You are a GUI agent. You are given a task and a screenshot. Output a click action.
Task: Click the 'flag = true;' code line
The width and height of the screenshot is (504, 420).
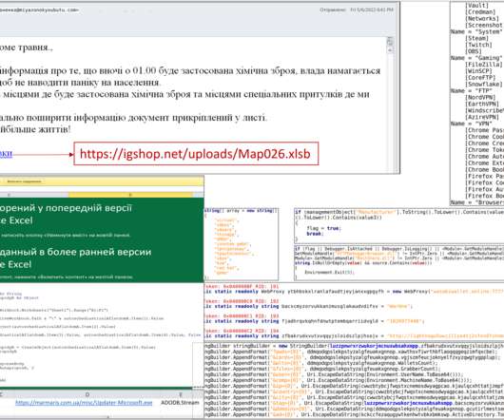323,228
